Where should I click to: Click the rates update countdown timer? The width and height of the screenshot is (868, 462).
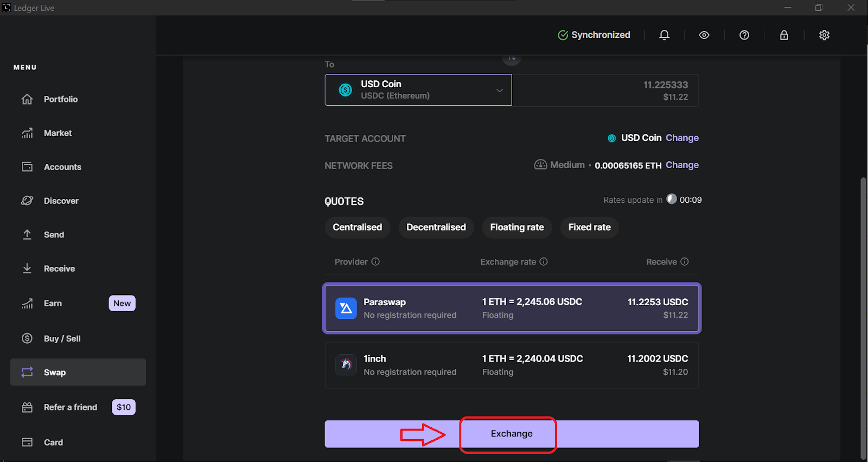[x=684, y=200]
